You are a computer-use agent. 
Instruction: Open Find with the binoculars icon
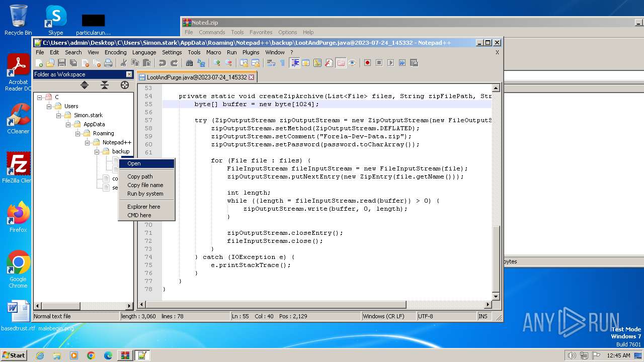(190, 63)
